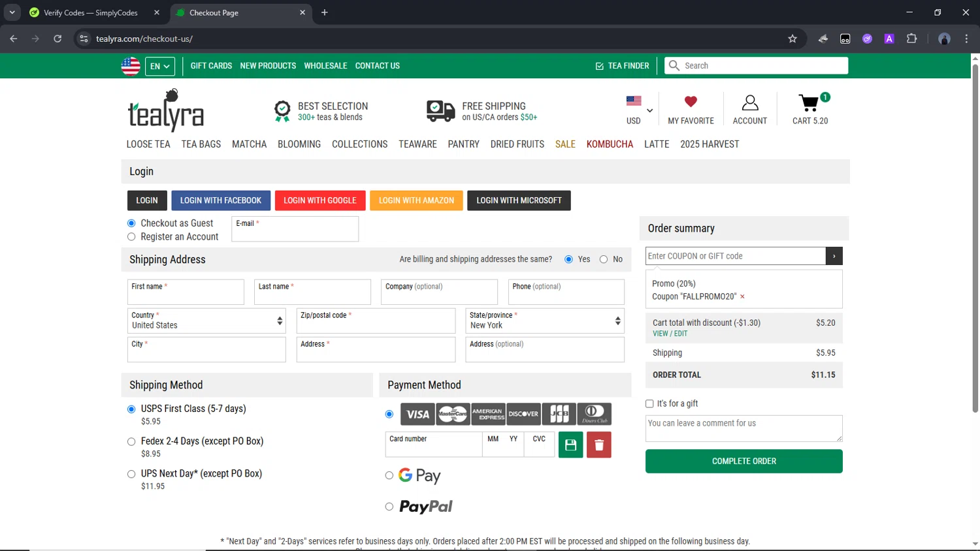Select Register an Account option
Screen dimensions: 980x551
[x=131, y=237]
